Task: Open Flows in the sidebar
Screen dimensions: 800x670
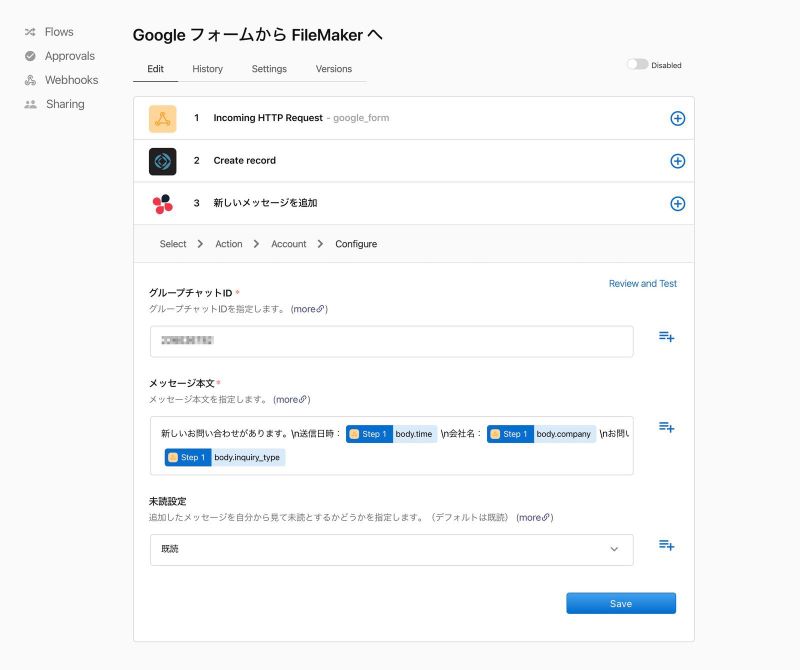Action: click(49, 32)
